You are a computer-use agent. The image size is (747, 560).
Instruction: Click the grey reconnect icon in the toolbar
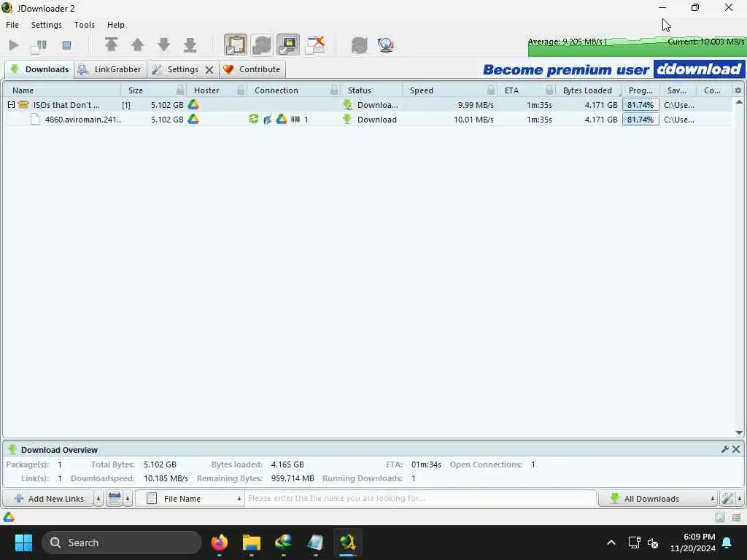point(359,45)
